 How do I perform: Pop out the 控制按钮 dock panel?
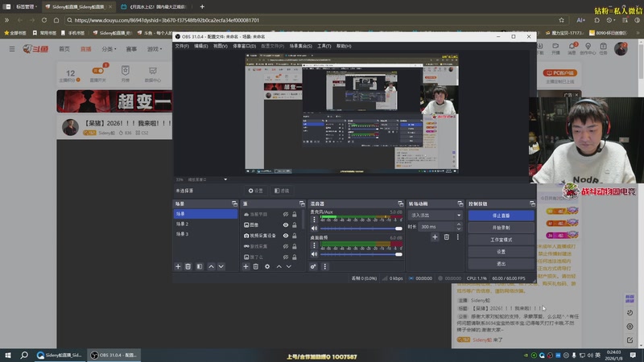coord(532,204)
